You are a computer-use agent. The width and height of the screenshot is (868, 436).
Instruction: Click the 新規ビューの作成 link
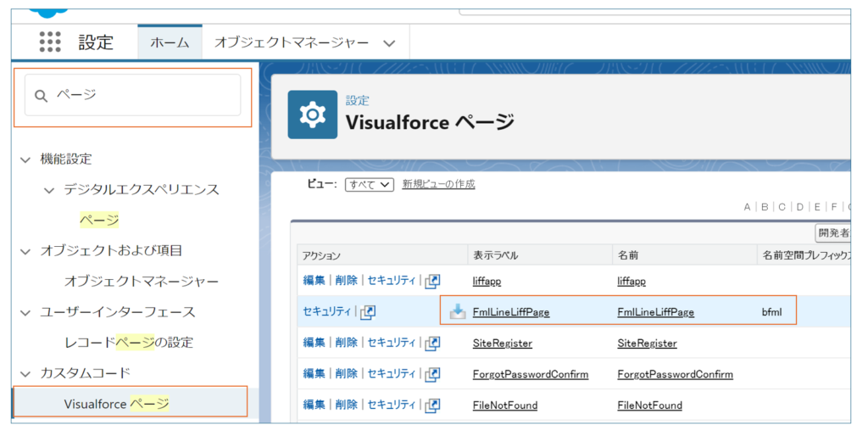click(438, 184)
